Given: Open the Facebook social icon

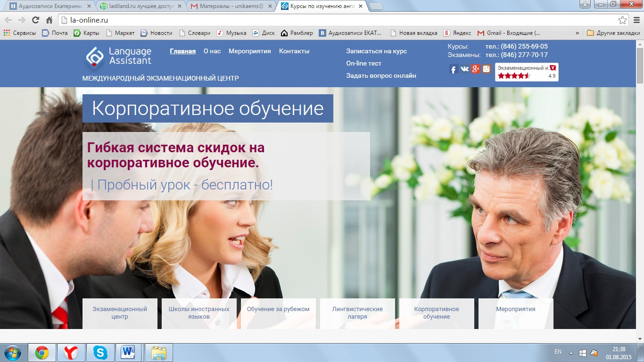Looking at the screenshot, I should [454, 69].
